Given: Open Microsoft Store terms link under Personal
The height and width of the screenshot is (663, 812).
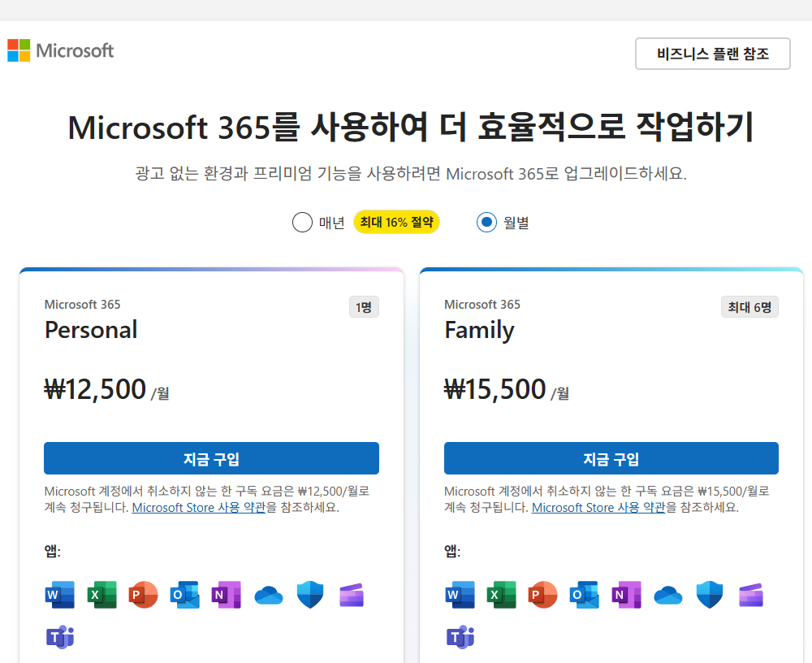Looking at the screenshot, I should tap(199, 508).
